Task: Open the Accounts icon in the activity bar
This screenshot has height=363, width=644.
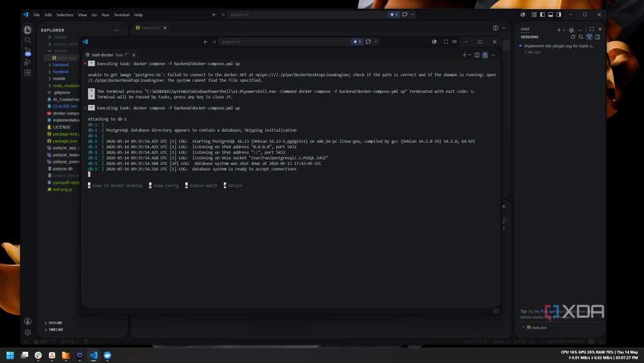Action: [28, 322]
